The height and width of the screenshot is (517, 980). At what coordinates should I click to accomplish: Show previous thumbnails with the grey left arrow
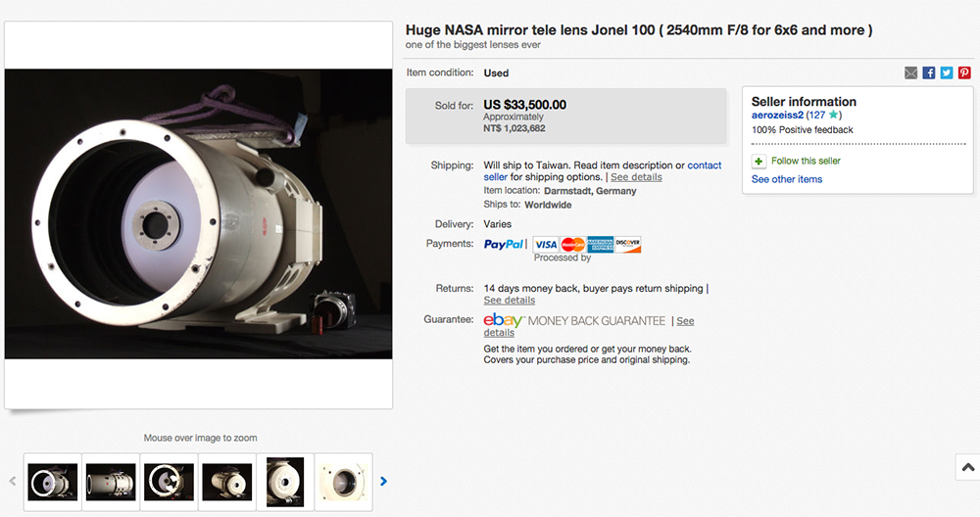point(13,481)
